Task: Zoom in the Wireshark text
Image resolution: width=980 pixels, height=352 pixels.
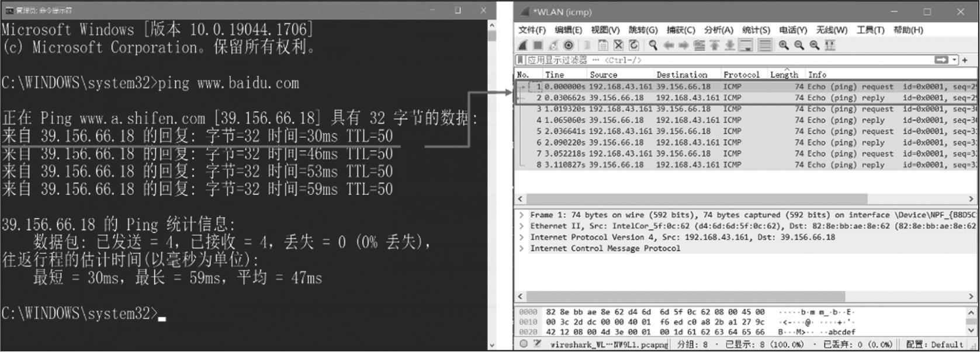Action: [x=784, y=45]
